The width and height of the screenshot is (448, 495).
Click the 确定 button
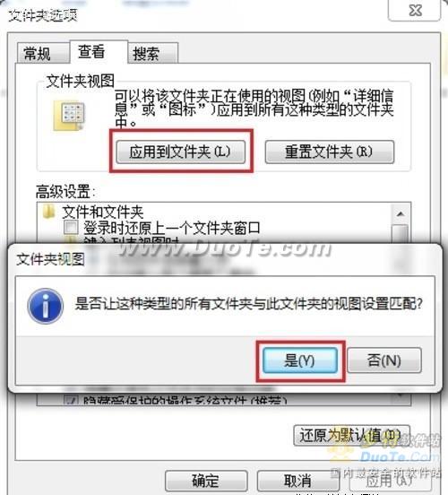click(x=206, y=481)
